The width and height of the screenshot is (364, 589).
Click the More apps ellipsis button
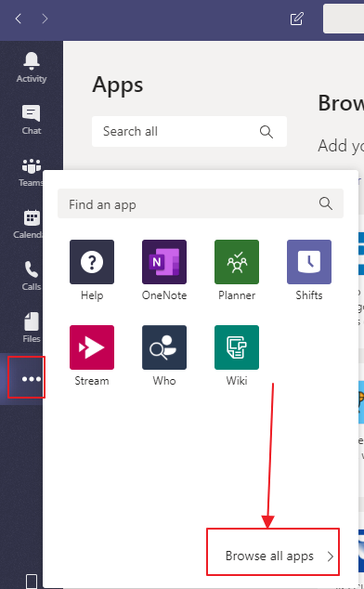32,379
